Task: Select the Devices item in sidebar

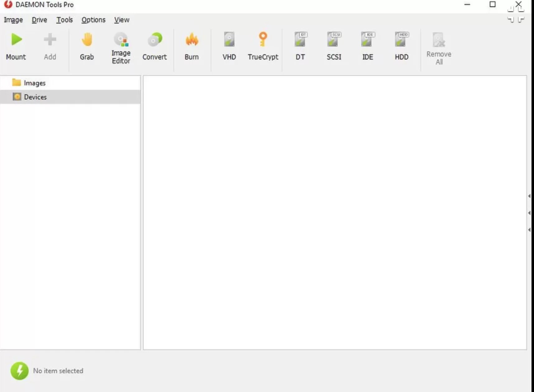Action: [x=70, y=97]
